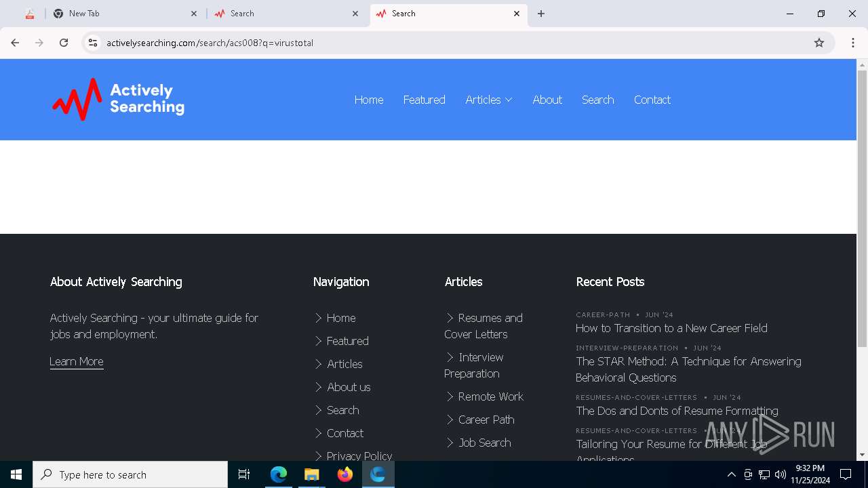Viewport: 868px width, 488px height.
Task: Open the notification center
Action: [846, 474]
